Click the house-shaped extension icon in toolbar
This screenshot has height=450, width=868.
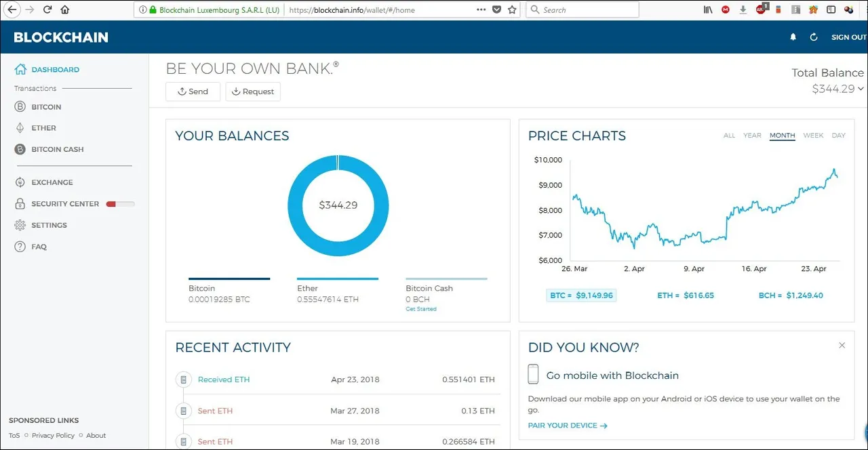point(813,10)
